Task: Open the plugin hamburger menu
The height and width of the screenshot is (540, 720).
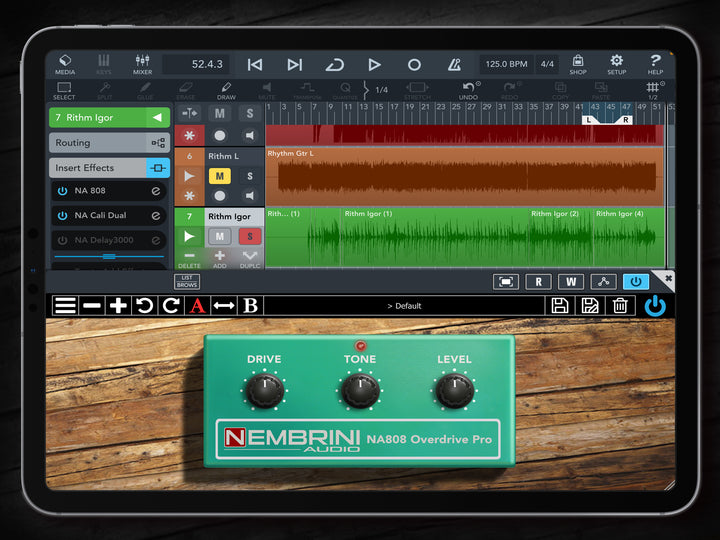Action: pyautogui.click(x=65, y=305)
